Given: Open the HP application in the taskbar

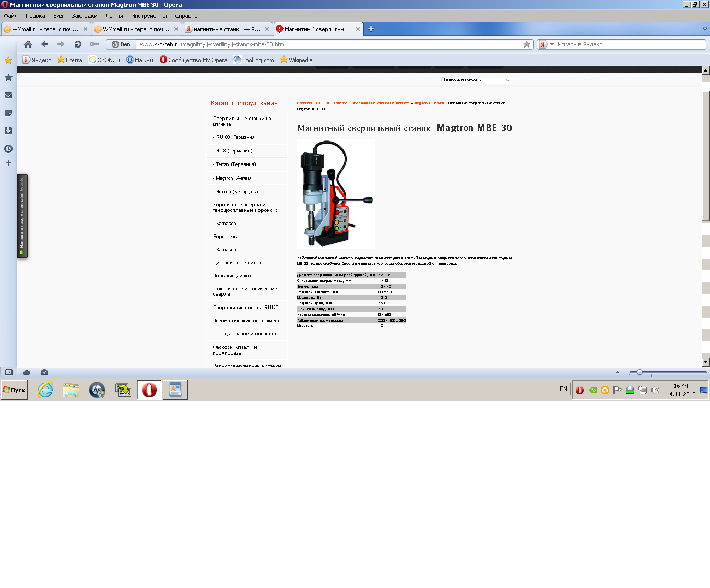Looking at the screenshot, I should [x=97, y=390].
